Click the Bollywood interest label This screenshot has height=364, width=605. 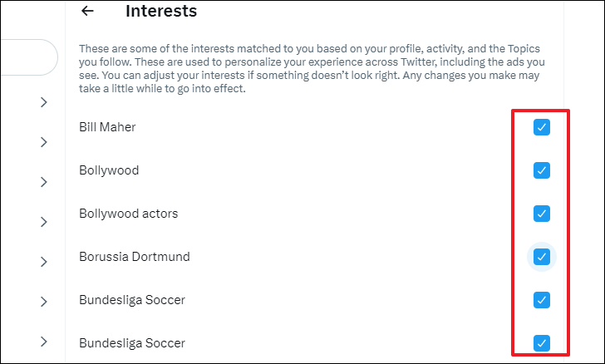pyautogui.click(x=109, y=170)
